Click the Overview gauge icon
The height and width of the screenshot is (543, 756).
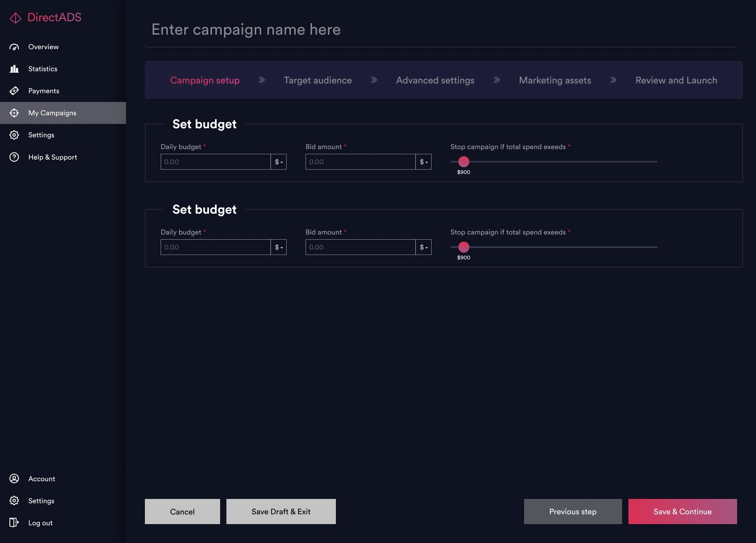14,47
